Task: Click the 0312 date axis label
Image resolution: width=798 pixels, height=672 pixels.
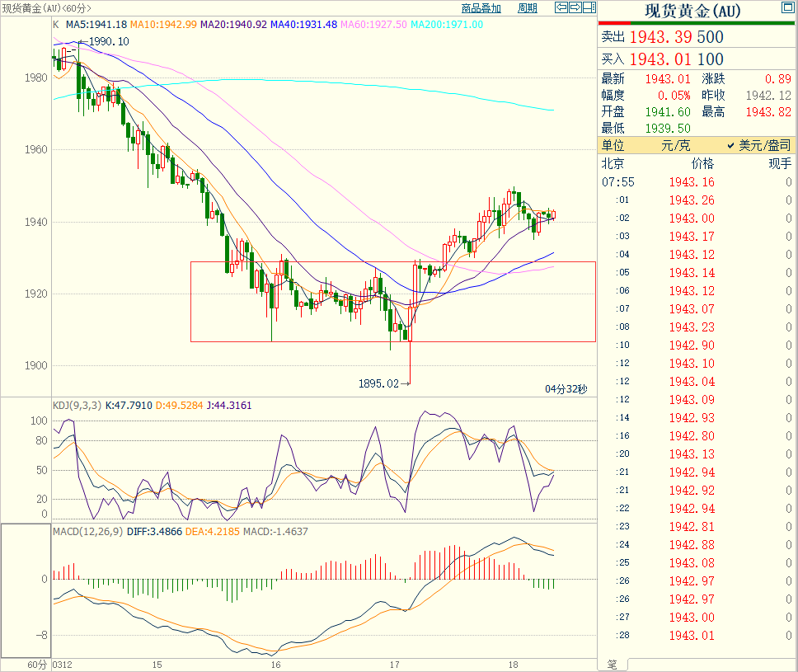Action: pos(62,665)
